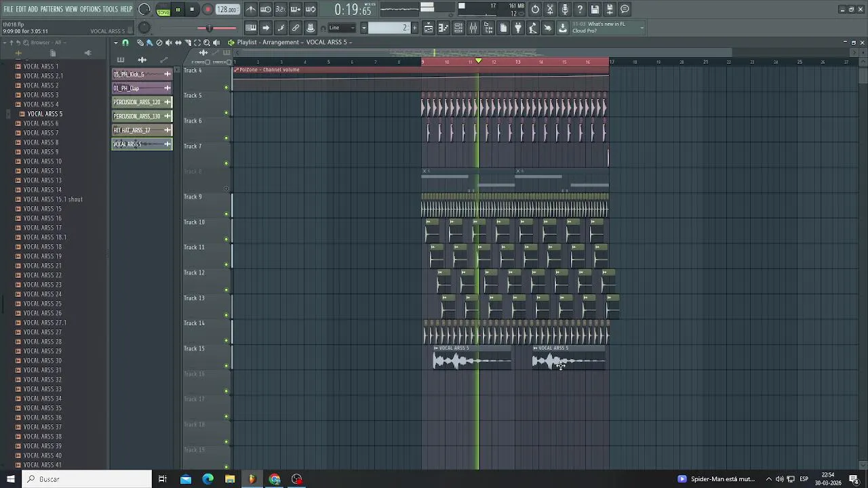Viewport: 868px width, 488px height.
Task: Toggle the blend recording overdub icon
Action: (296, 9)
